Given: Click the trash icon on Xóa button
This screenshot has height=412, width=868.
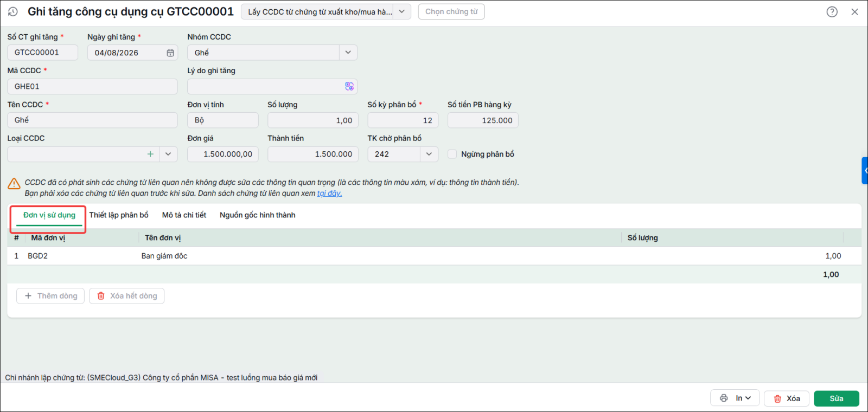Looking at the screenshot, I should [777, 398].
